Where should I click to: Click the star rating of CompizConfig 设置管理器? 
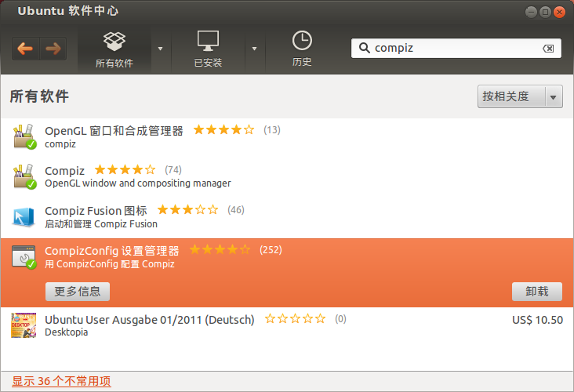point(220,249)
